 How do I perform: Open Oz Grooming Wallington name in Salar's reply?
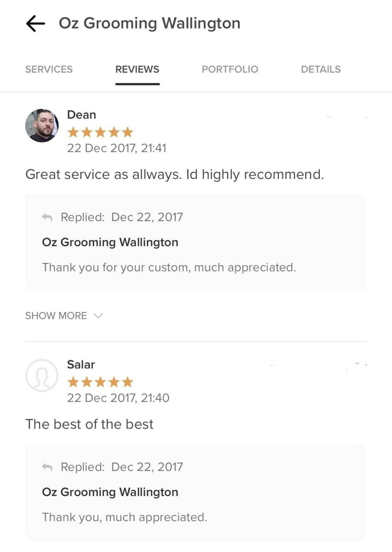pyautogui.click(x=110, y=492)
